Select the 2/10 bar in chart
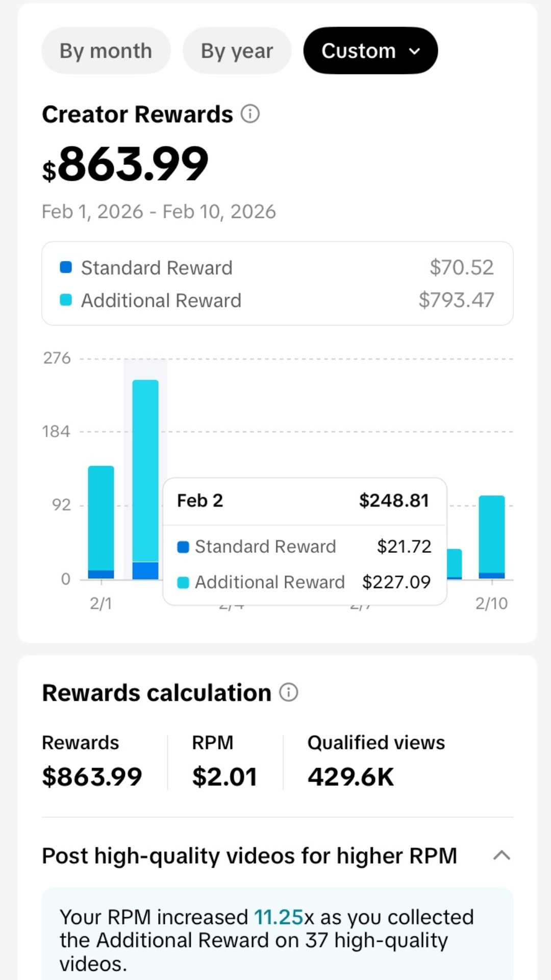Image resolution: width=551 pixels, height=980 pixels. click(x=492, y=536)
